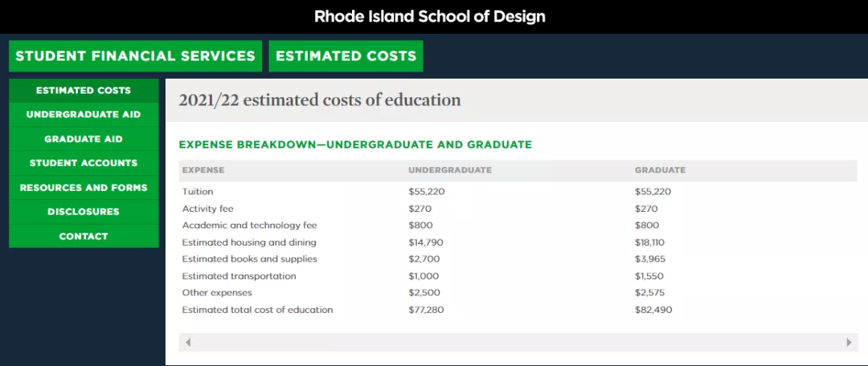
Task: Click the graduate total cost $82,490
Action: 653,310
